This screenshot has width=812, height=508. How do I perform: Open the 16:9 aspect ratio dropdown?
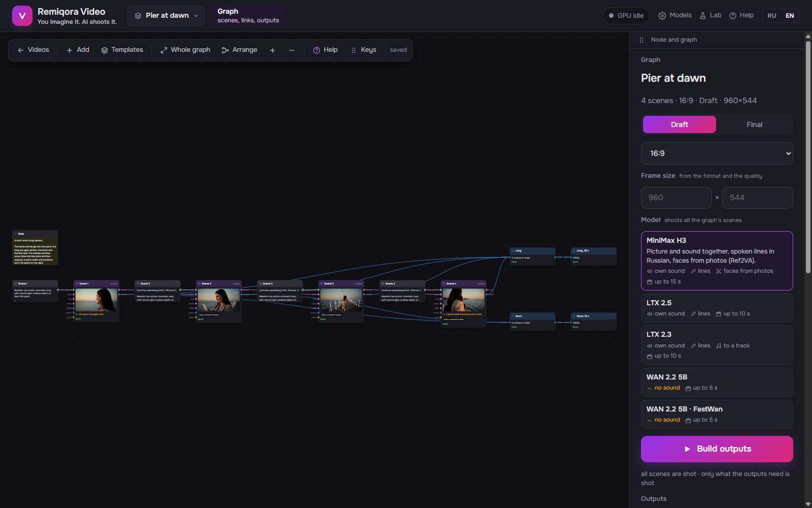pos(717,153)
